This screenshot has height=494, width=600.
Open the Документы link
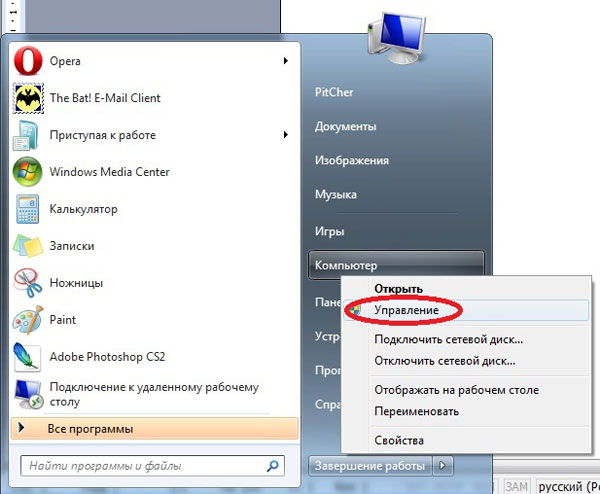tap(346, 126)
